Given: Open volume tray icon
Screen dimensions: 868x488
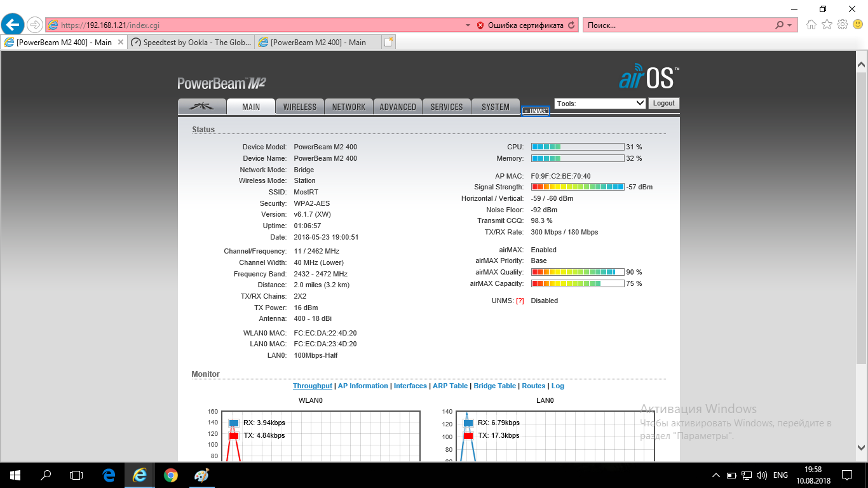Looking at the screenshot, I should point(762,475).
